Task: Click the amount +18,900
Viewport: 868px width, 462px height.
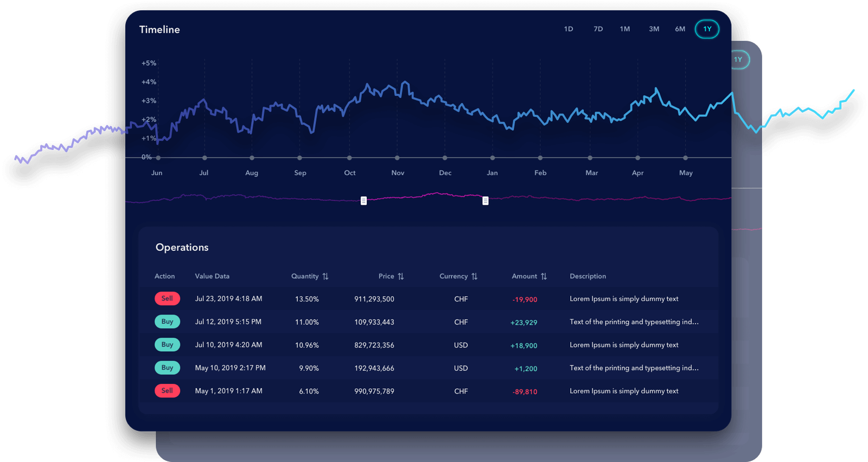Action: pos(524,346)
